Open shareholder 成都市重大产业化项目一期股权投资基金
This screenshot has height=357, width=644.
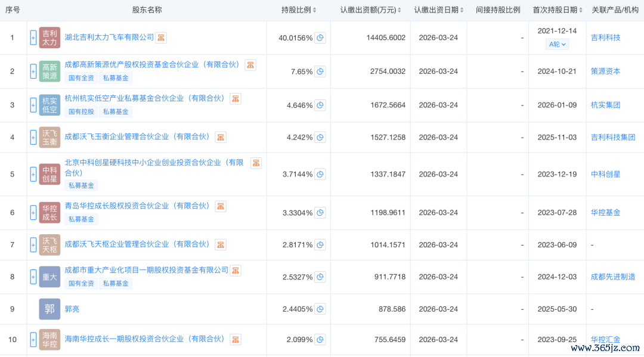pyautogui.click(x=146, y=269)
